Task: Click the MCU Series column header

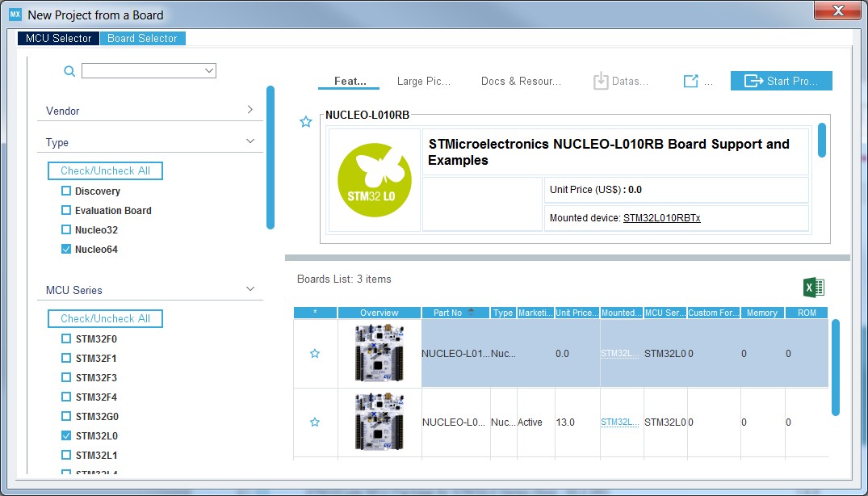Action: pyautogui.click(x=665, y=313)
